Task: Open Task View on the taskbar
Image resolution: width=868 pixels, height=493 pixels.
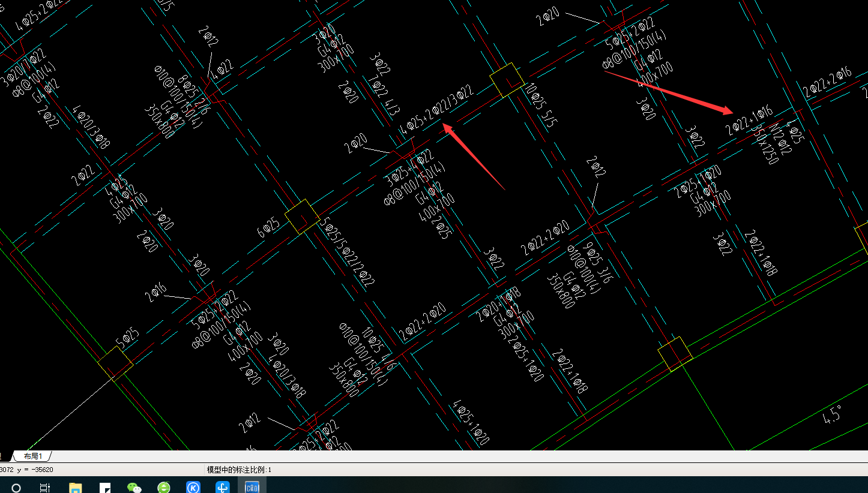Action: (x=45, y=488)
